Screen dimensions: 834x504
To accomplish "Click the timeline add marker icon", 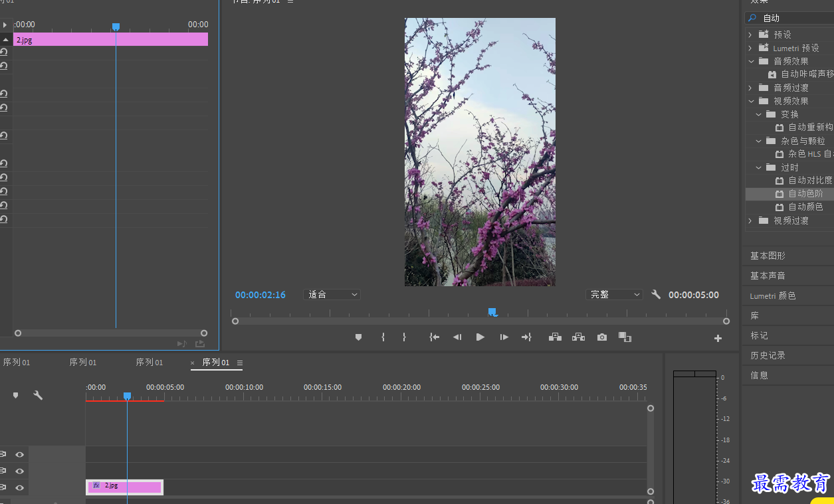I will (16, 395).
